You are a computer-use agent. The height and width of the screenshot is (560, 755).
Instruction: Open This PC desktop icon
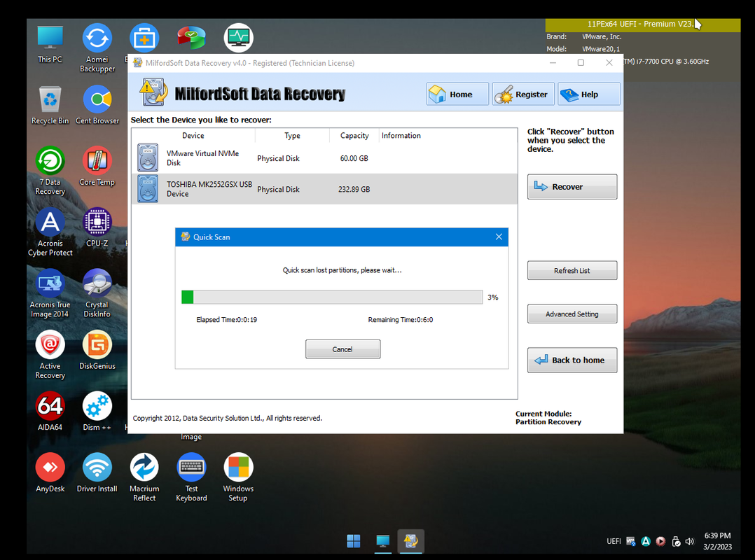tap(50, 44)
